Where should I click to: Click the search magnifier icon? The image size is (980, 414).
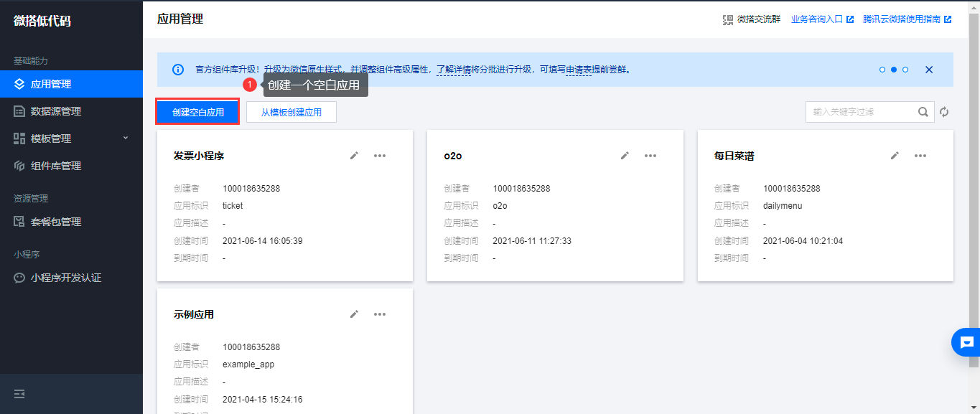click(x=923, y=112)
